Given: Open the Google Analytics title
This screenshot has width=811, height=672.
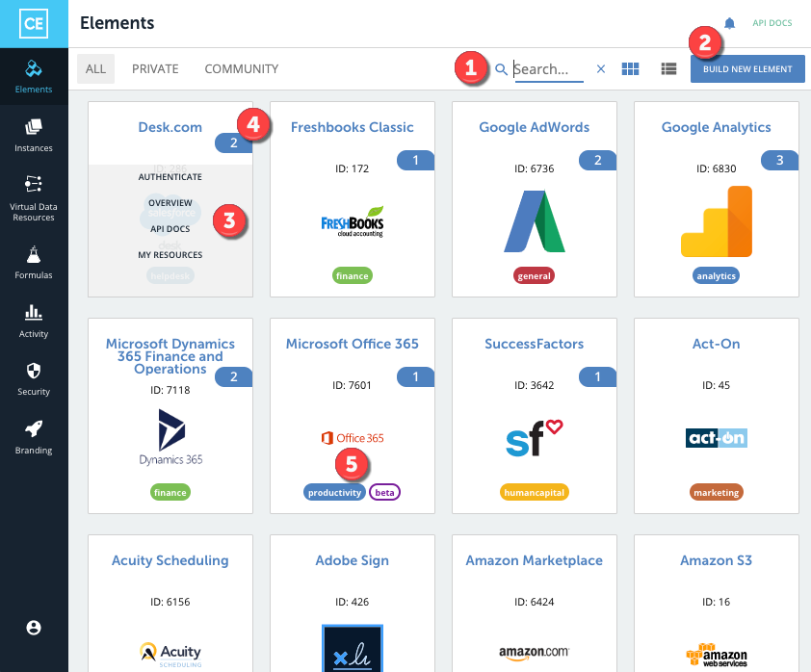Looking at the screenshot, I should coord(717,127).
